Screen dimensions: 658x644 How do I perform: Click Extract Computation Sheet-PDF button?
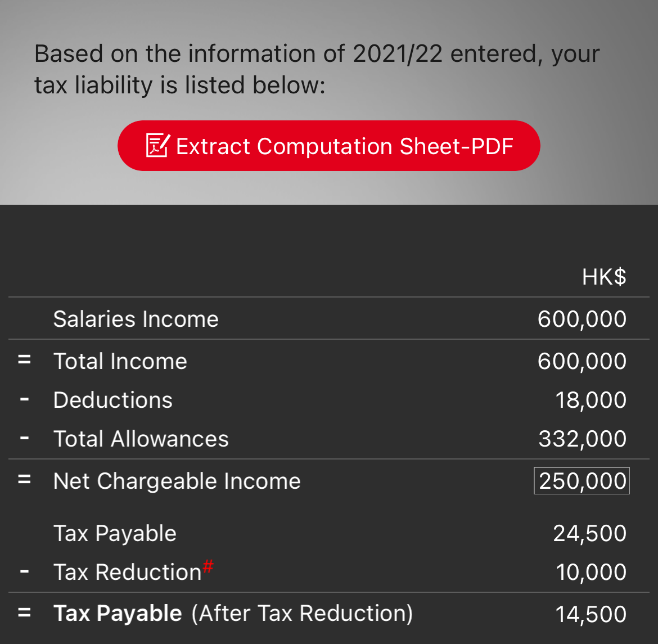(328, 146)
